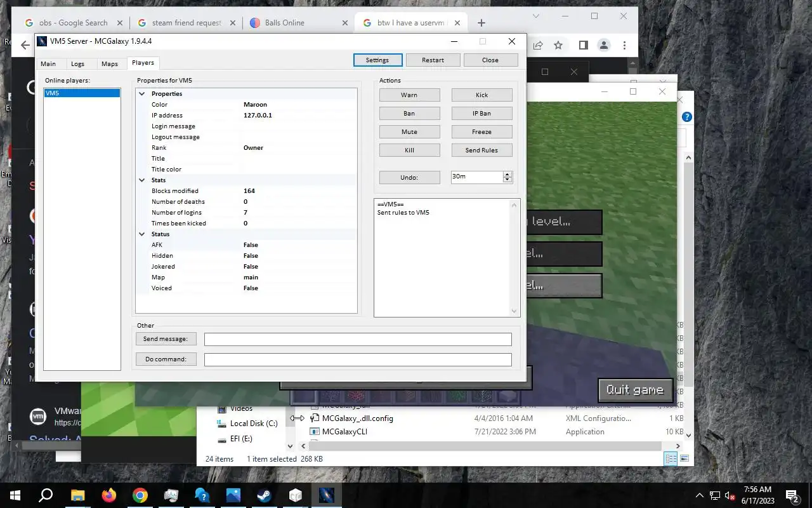
Task: Open Chrome three-dot menu
Action: click(x=625, y=45)
